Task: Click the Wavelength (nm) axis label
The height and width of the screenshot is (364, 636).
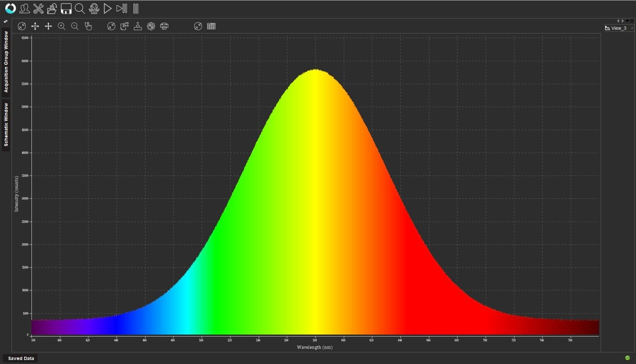Action: pos(315,347)
